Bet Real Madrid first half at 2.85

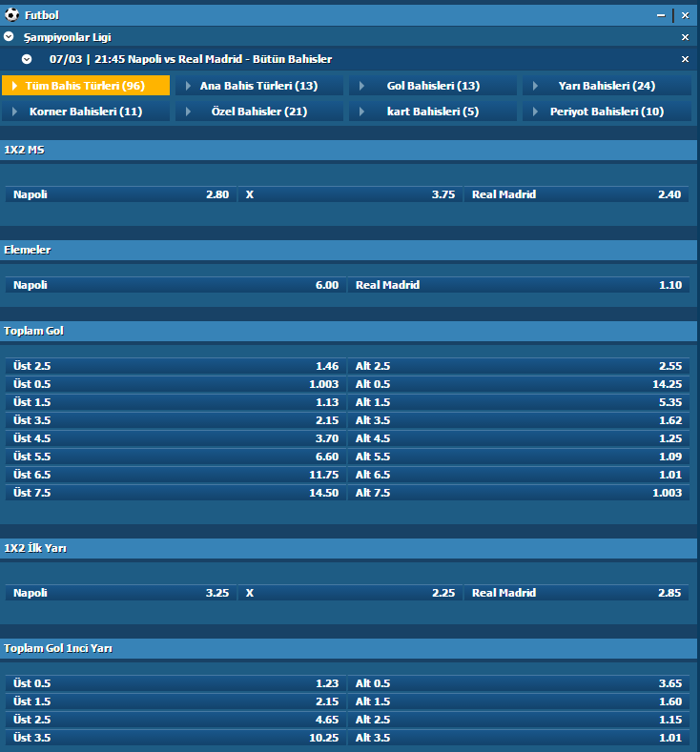point(577,593)
